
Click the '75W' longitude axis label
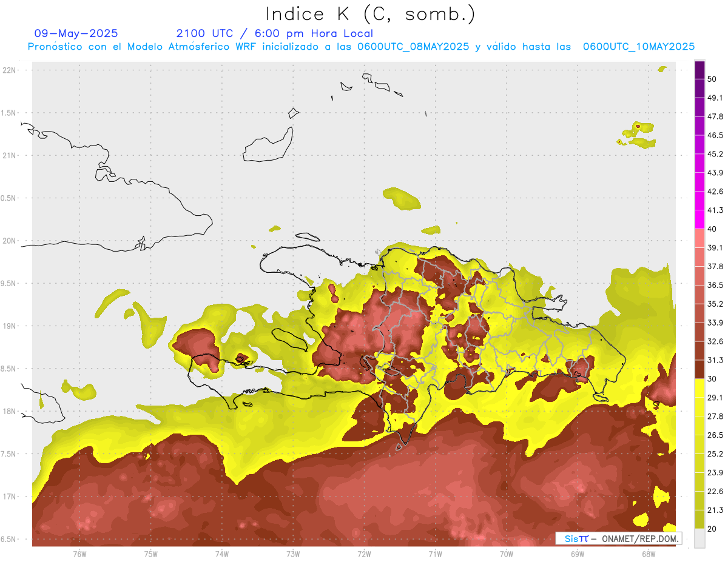coord(151,554)
